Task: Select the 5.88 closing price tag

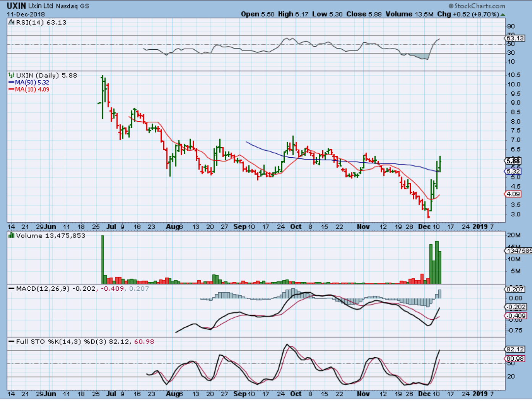Action: tap(513, 161)
